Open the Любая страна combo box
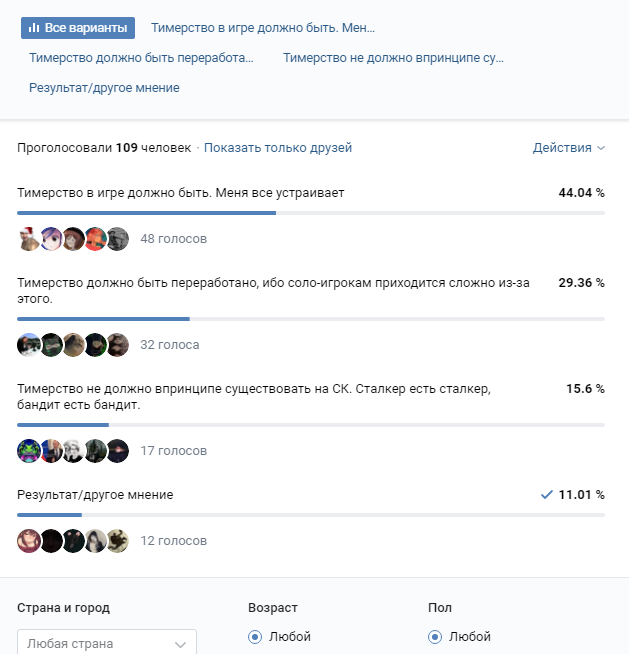This screenshot has height=654, width=629. click(107, 642)
